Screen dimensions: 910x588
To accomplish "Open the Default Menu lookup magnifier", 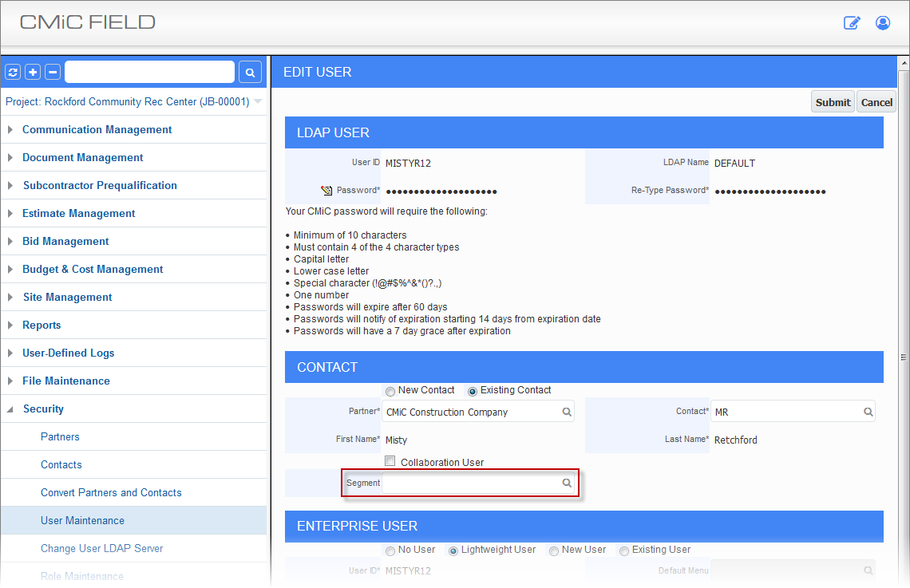I will tap(868, 570).
